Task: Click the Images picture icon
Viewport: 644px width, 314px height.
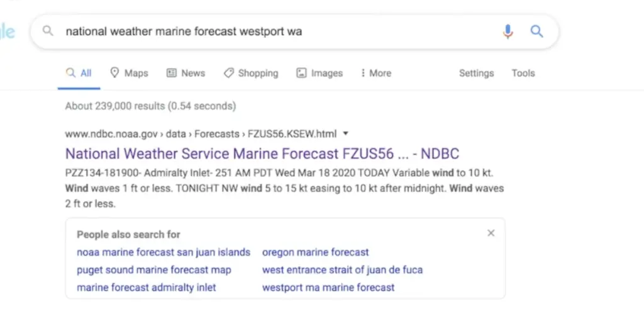Action: click(301, 73)
